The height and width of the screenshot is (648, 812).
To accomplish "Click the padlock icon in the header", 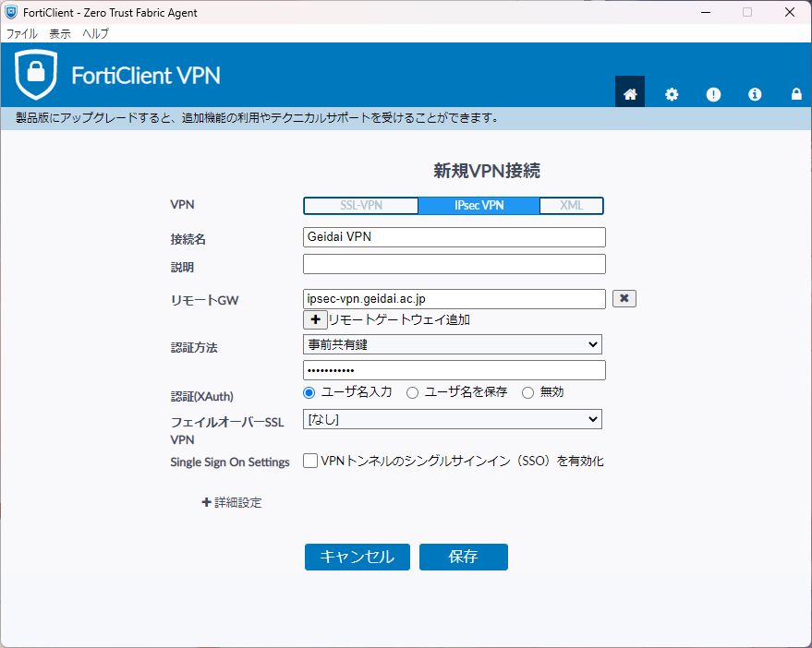I will pos(796,94).
